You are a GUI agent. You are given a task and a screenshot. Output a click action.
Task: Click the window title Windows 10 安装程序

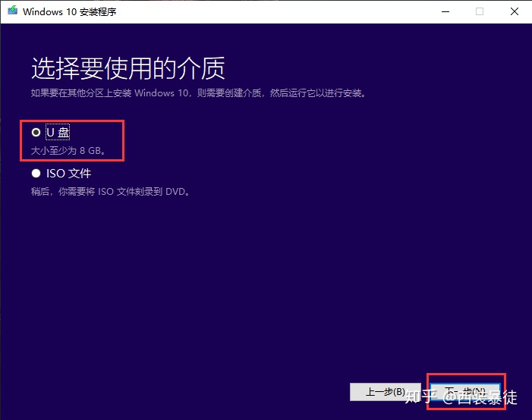point(70,12)
